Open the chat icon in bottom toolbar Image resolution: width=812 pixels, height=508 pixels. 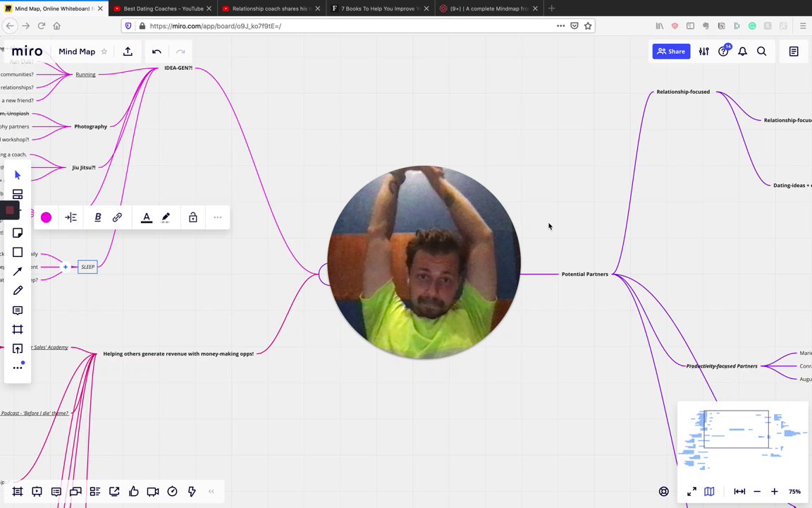(75, 491)
